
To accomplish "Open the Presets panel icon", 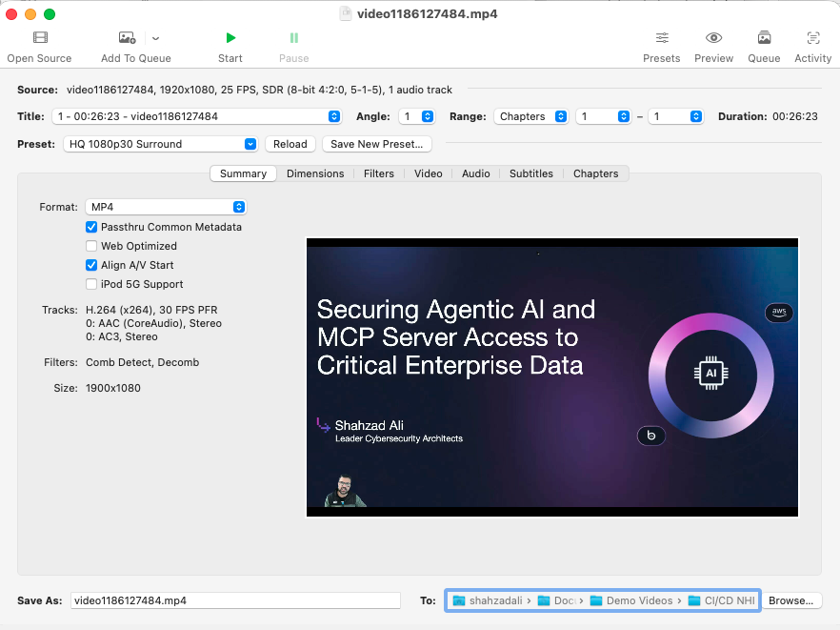I will tap(661, 38).
